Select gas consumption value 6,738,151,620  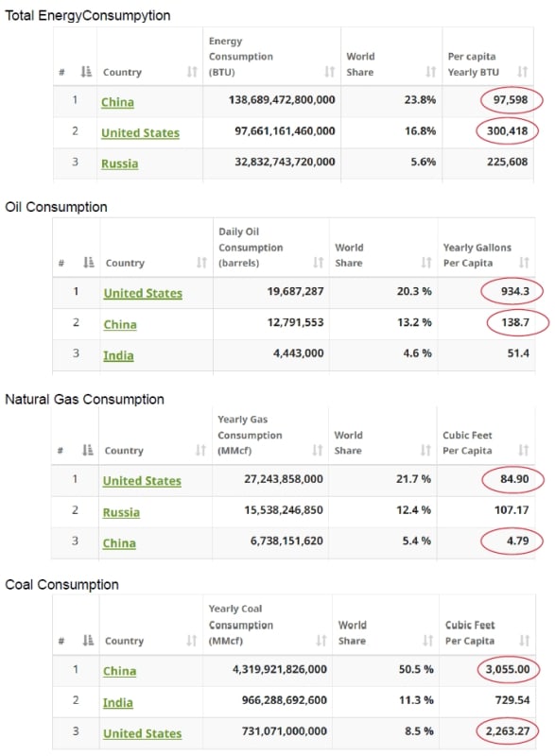pyautogui.click(x=286, y=541)
